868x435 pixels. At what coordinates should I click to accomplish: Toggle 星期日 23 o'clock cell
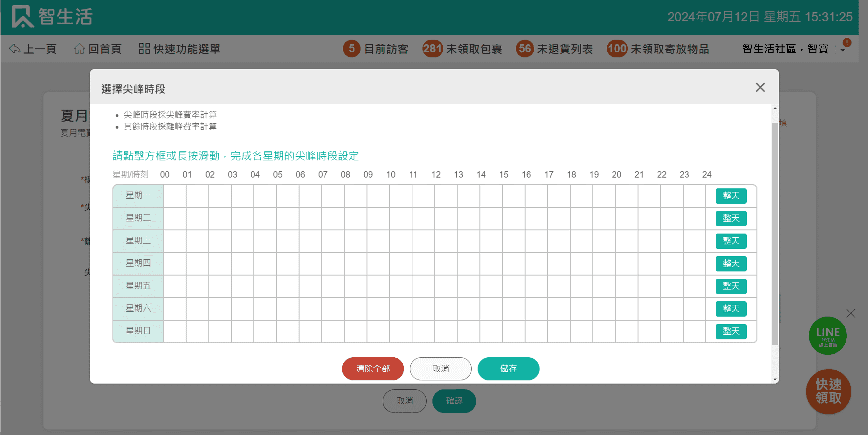tap(694, 331)
